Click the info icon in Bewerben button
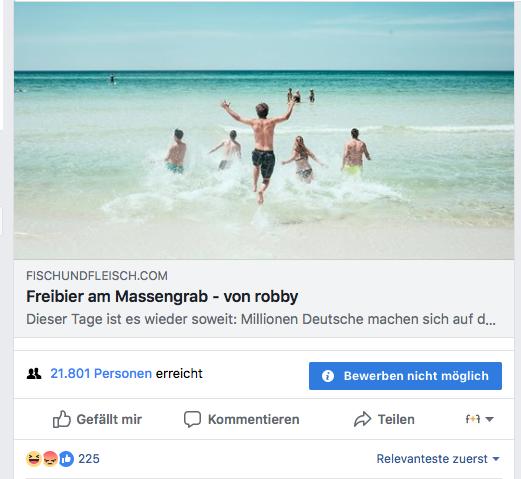This screenshot has height=479, width=521. click(x=328, y=376)
